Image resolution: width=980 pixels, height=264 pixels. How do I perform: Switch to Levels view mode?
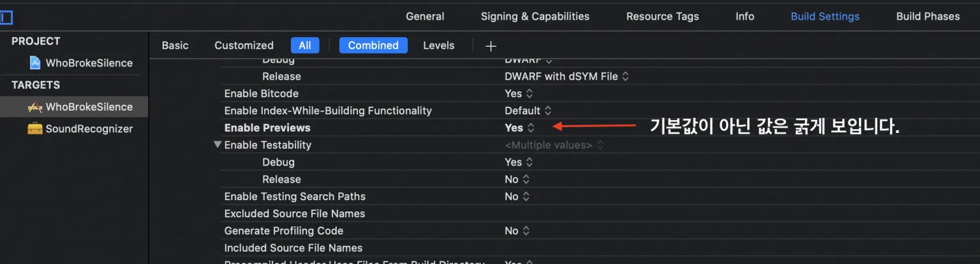(438, 45)
